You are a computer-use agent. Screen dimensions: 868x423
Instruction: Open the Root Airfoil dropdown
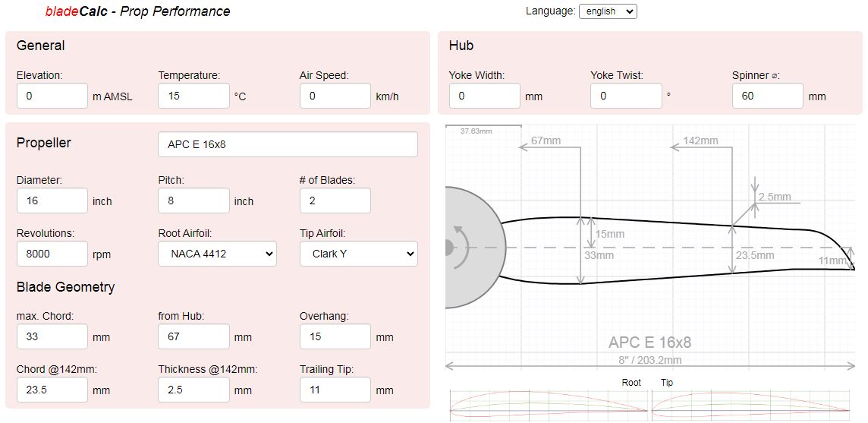pos(217,254)
